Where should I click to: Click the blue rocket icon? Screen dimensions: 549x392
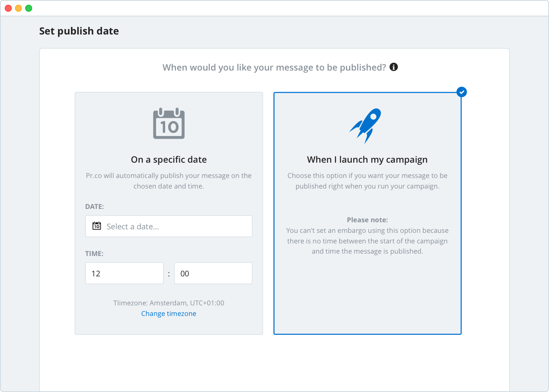pyautogui.click(x=365, y=125)
